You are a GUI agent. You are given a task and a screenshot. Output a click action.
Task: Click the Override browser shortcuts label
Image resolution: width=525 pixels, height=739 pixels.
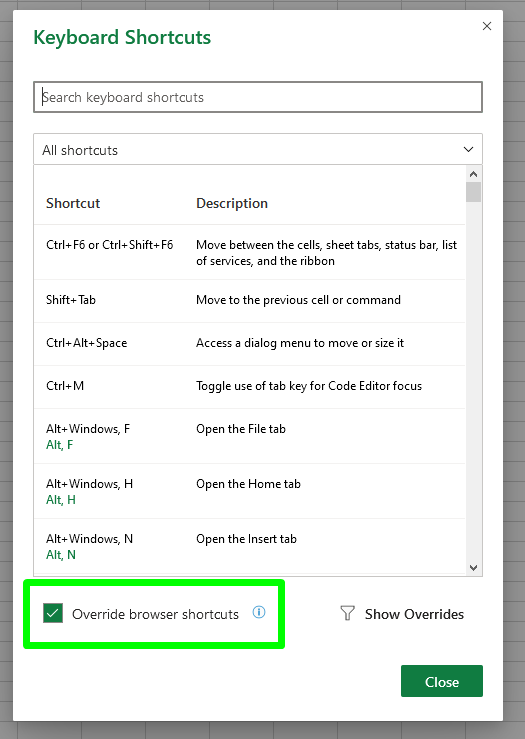155,614
